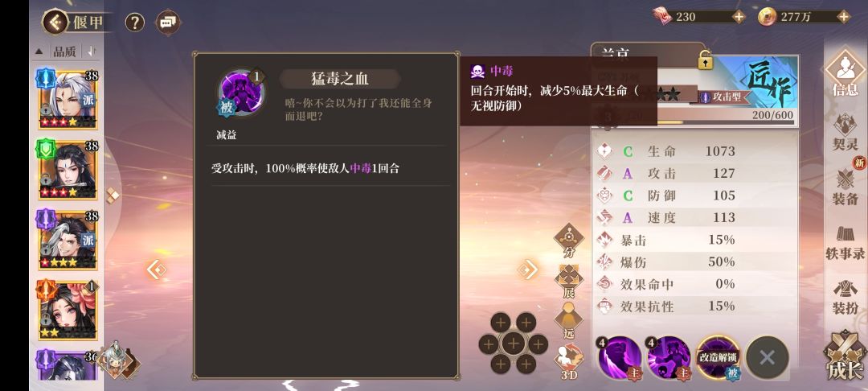Go to previous character with left arrow
Screen dimensions: 868x391
click(157, 270)
